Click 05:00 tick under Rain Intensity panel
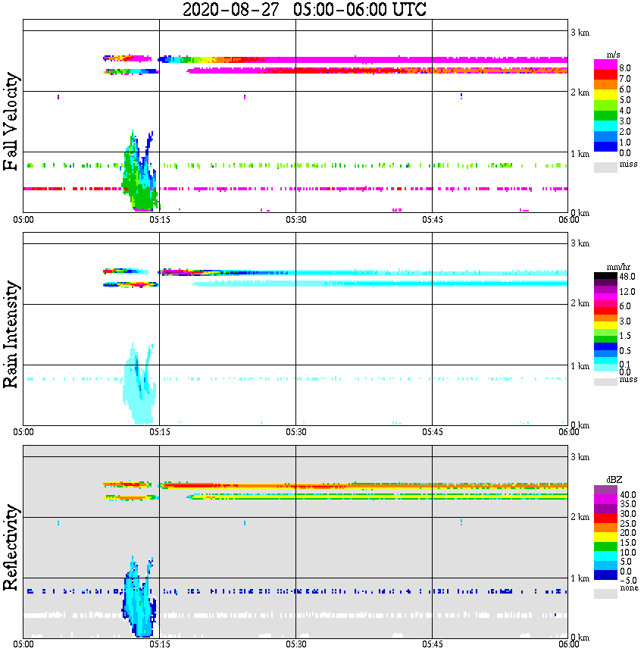The image size is (644, 658). pyautogui.click(x=23, y=432)
